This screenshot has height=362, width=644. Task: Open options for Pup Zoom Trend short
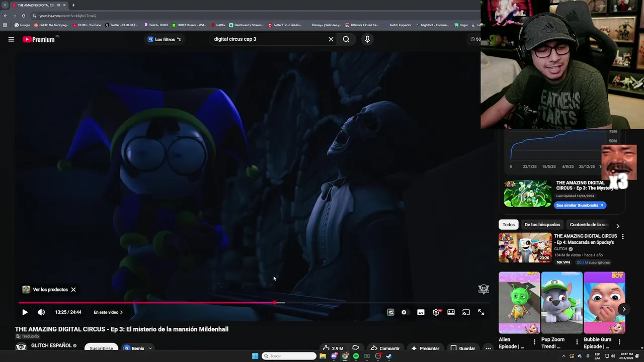click(577, 342)
